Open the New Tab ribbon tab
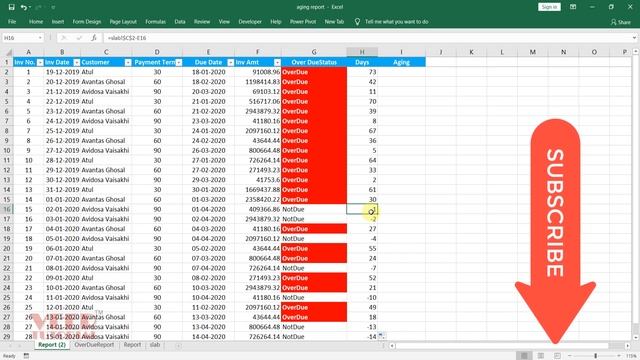 (x=334, y=22)
